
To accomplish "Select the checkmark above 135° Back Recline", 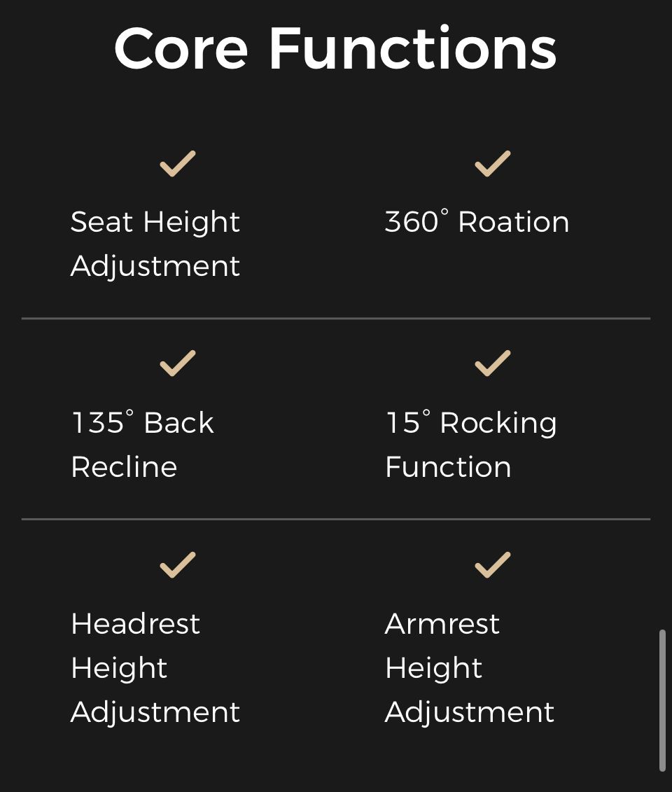I will point(177,363).
